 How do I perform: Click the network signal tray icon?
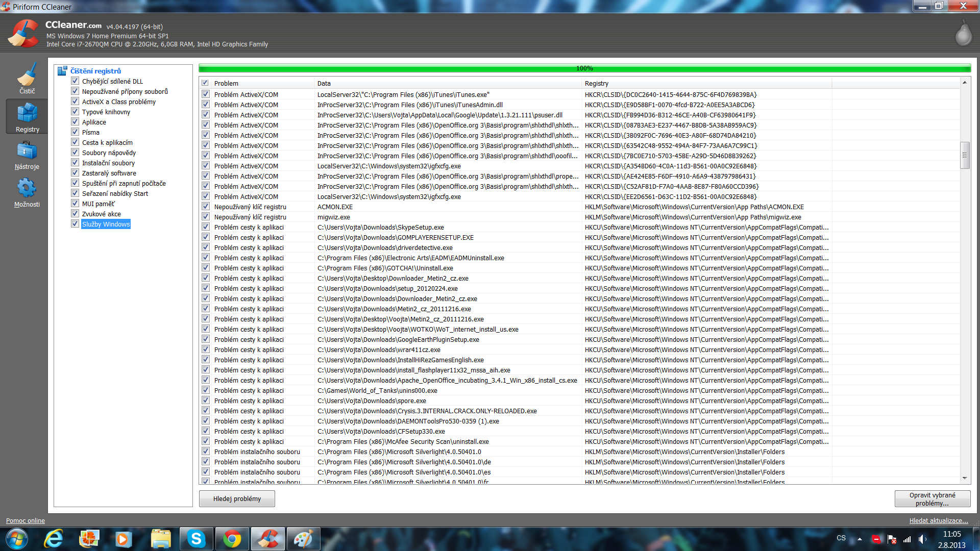[907, 539]
